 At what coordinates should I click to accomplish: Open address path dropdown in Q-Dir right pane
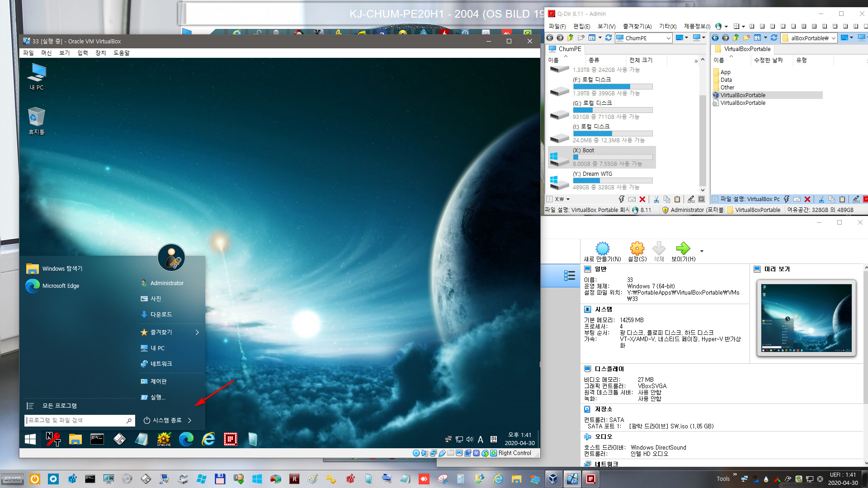pos(833,38)
